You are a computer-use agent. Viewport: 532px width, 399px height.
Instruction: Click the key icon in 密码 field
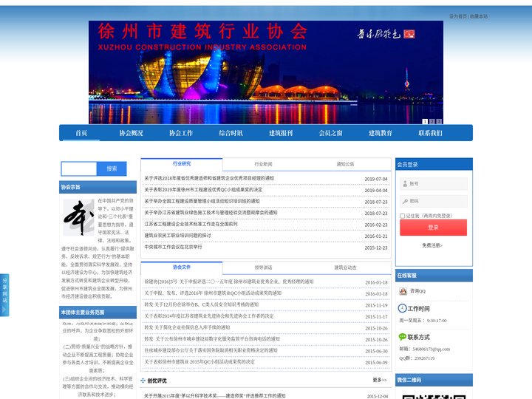[x=405, y=202]
